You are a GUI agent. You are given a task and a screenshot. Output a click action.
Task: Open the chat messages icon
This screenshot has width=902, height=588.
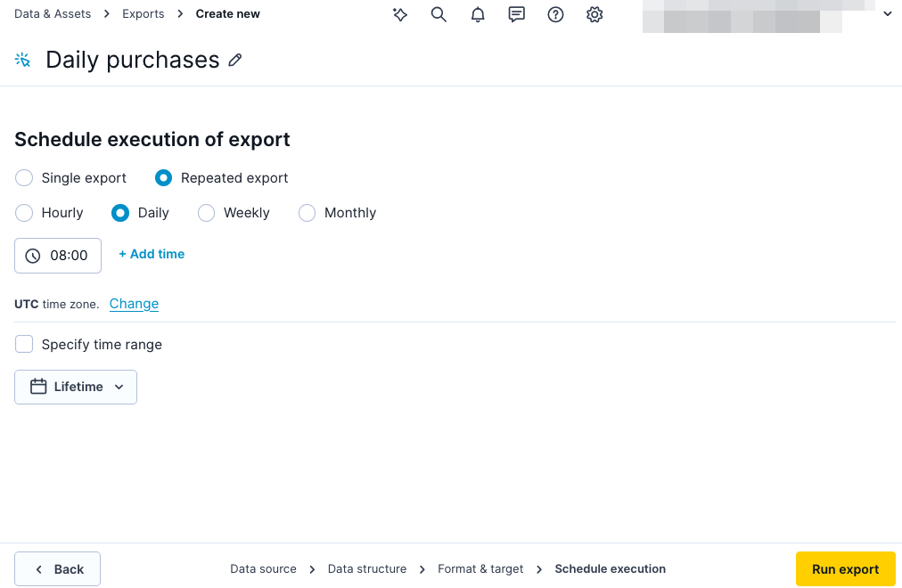tap(517, 14)
